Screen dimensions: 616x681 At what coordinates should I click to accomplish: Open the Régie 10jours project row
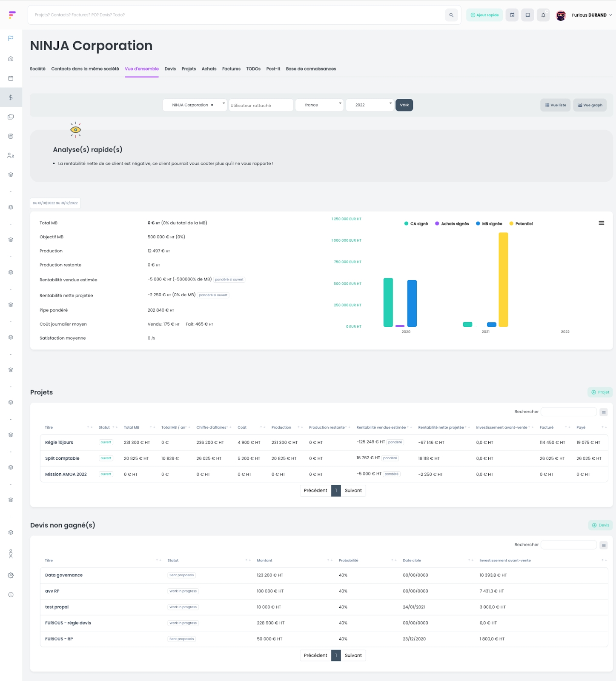coord(324,443)
